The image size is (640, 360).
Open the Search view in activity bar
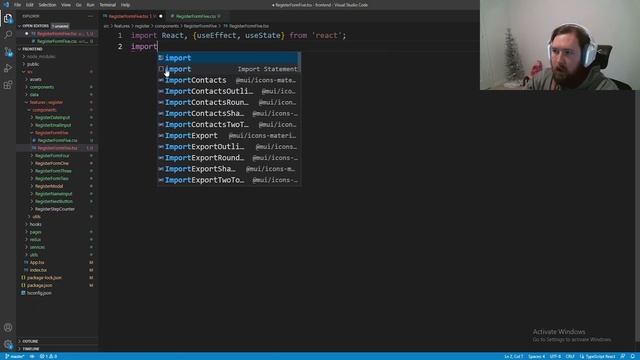[8, 35]
